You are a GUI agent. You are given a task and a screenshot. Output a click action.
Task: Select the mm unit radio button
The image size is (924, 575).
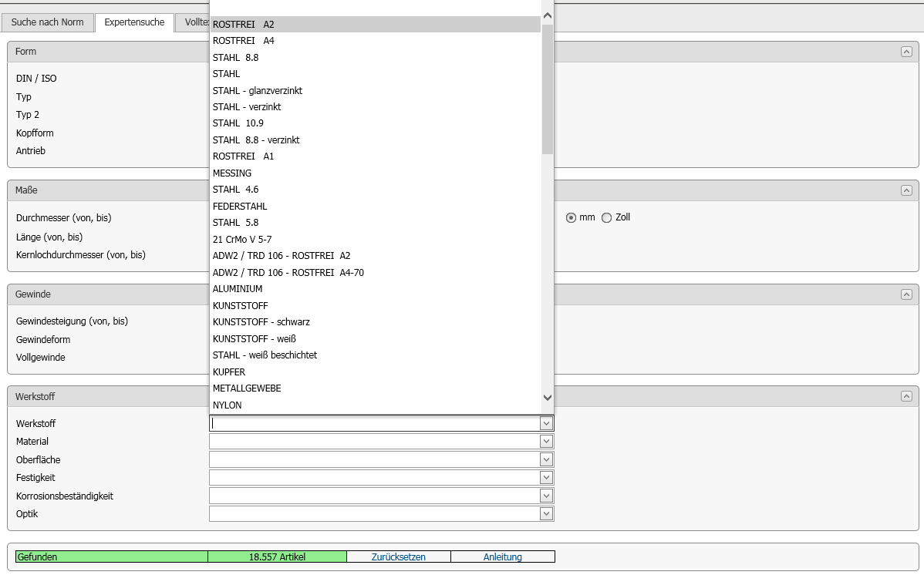click(x=572, y=217)
